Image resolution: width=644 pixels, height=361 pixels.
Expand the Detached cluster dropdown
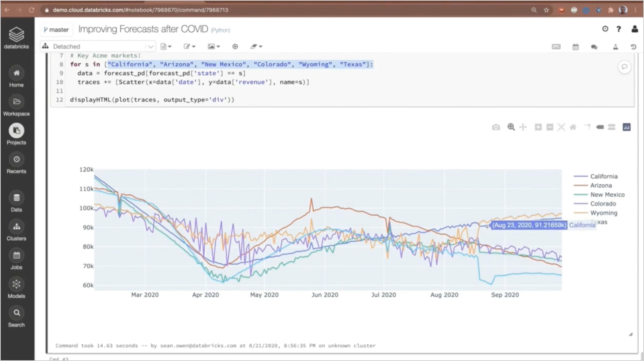click(150, 46)
